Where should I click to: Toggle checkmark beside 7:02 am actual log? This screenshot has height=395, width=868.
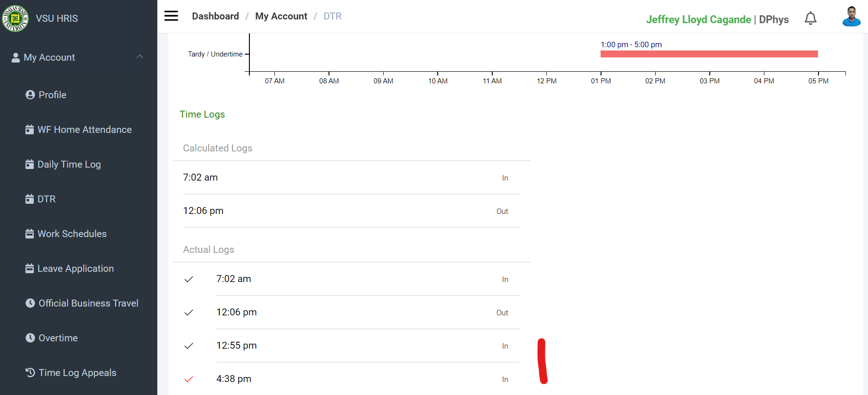[x=189, y=279]
